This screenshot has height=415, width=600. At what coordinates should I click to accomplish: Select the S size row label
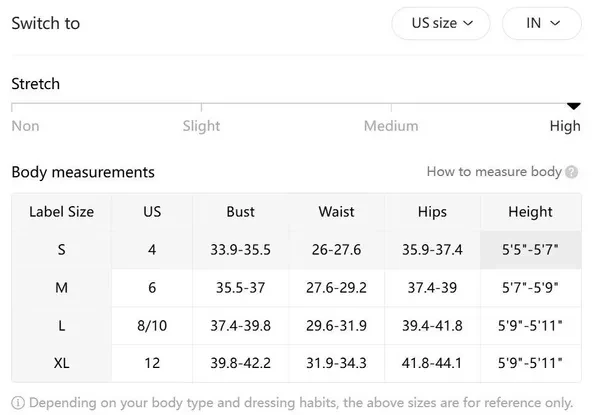tap(61, 250)
